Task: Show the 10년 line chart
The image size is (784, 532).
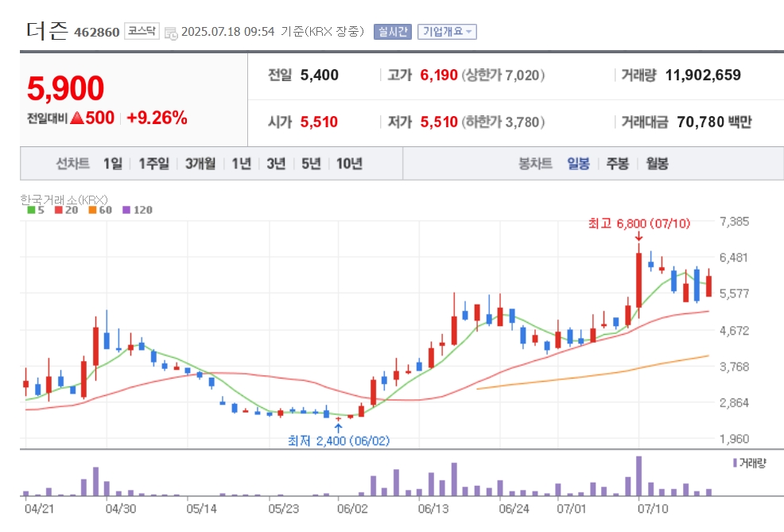Action: (x=349, y=164)
